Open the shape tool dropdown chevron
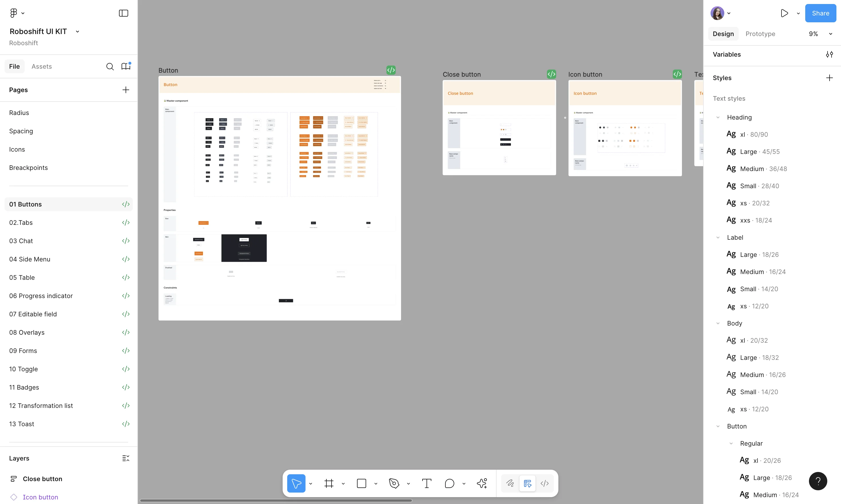Image resolution: width=841 pixels, height=504 pixels. click(375, 483)
